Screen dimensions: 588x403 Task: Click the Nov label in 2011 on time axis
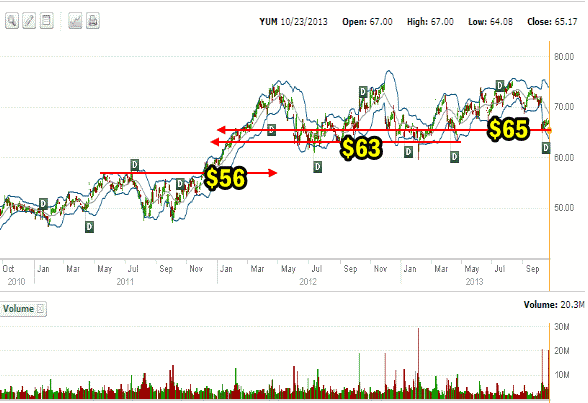[196, 269]
